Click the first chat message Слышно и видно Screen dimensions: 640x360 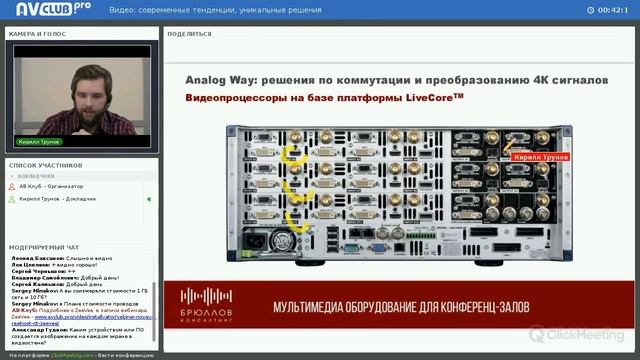point(62,258)
